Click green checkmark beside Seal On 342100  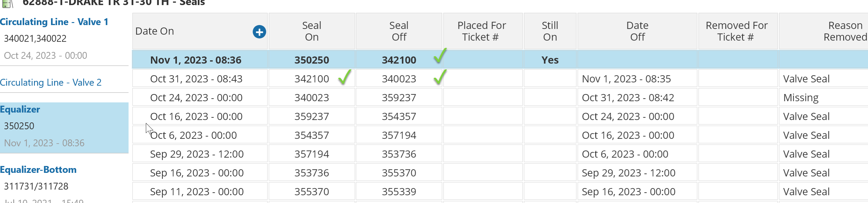[345, 77]
